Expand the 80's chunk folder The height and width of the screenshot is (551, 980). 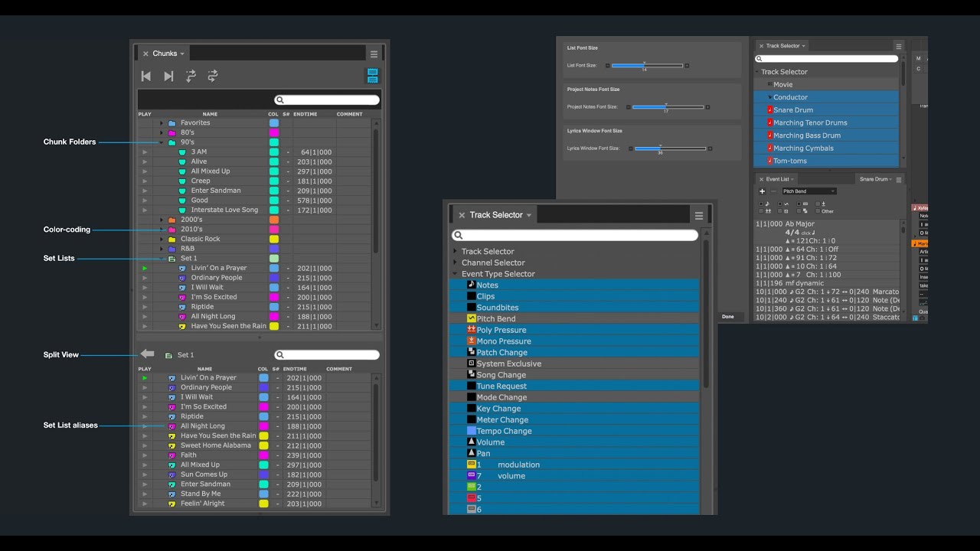pos(162,133)
